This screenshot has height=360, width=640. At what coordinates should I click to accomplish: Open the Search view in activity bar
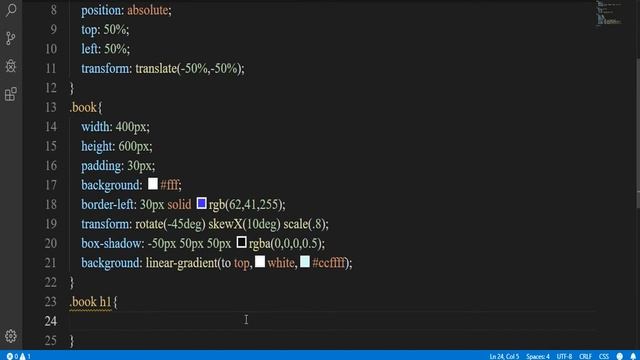click(x=11, y=10)
